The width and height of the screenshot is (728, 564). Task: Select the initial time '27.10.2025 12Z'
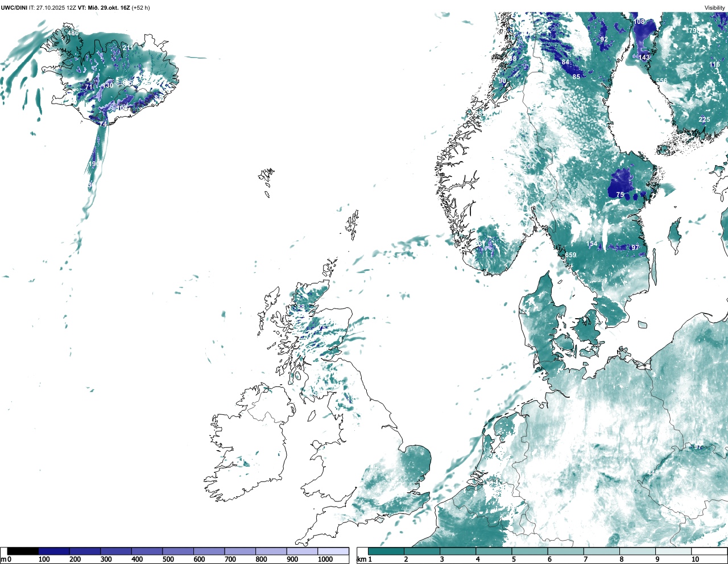(56, 7)
